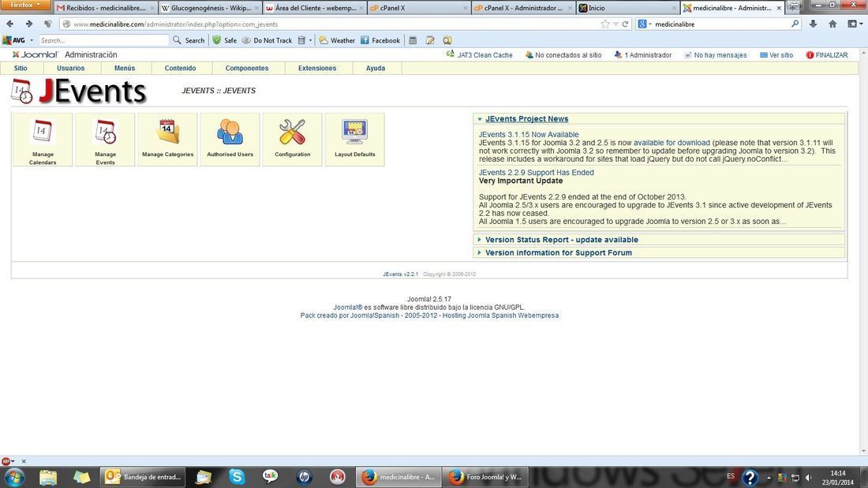The width and height of the screenshot is (868, 488).
Task: Click Downloads arrow icon in toolbar
Action: click(813, 24)
